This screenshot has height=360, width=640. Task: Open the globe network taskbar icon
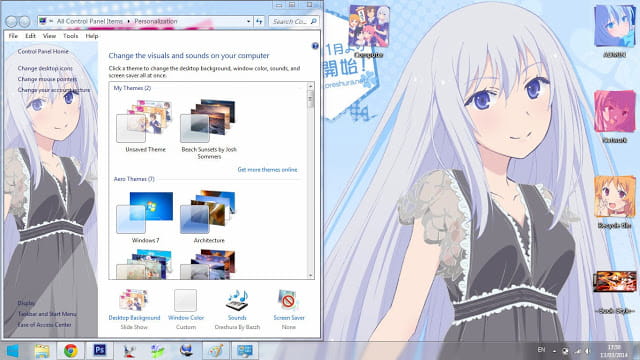click(x=187, y=351)
